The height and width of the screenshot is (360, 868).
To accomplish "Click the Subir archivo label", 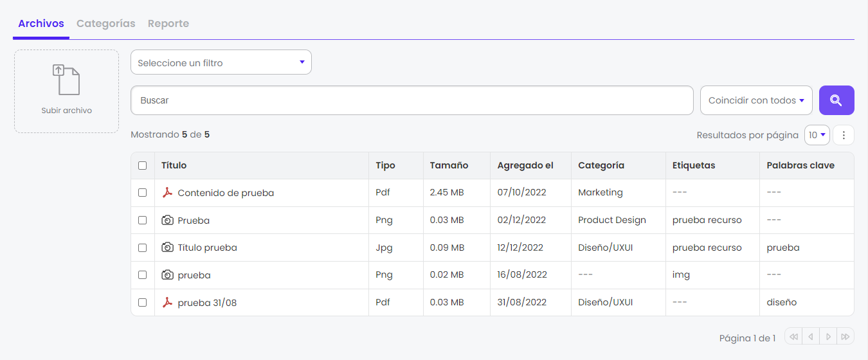I will (66, 111).
